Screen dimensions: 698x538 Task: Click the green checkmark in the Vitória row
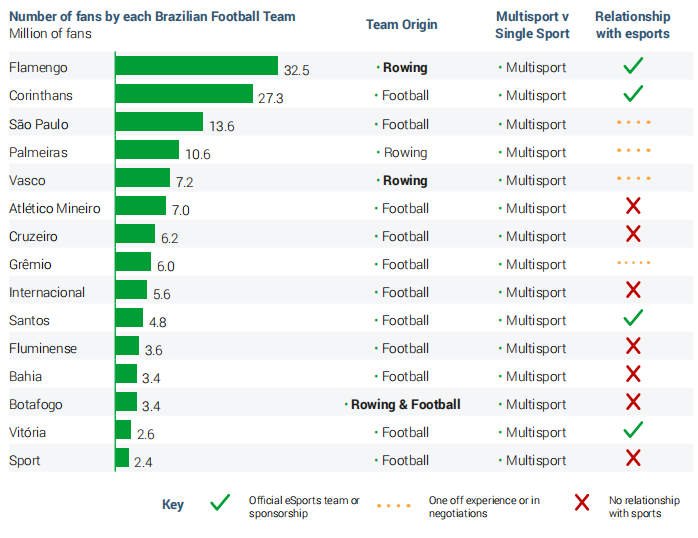click(x=632, y=431)
